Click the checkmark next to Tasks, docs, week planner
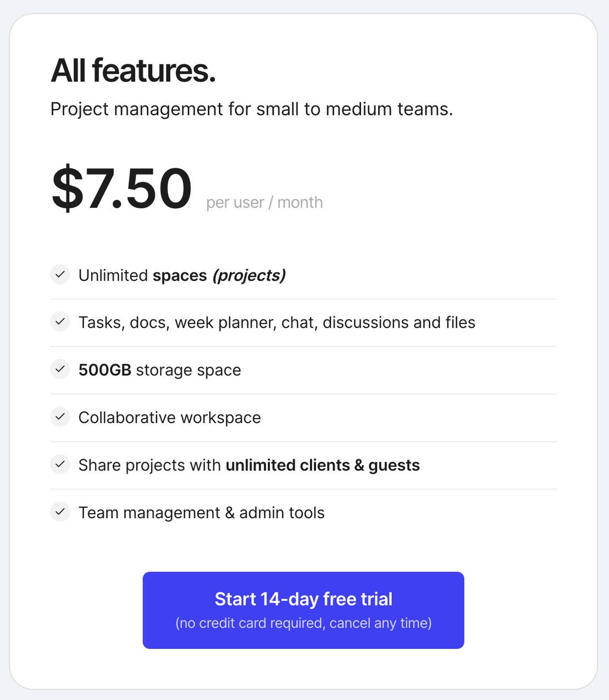The image size is (609, 700). click(x=60, y=323)
